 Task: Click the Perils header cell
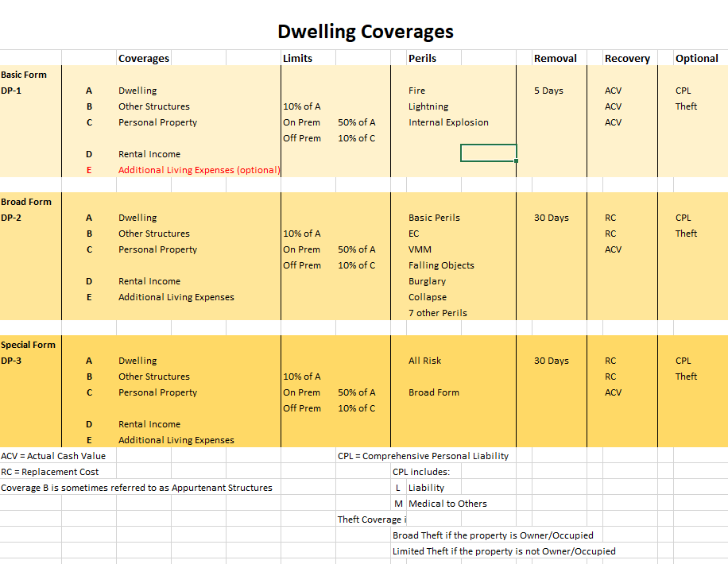pos(422,59)
